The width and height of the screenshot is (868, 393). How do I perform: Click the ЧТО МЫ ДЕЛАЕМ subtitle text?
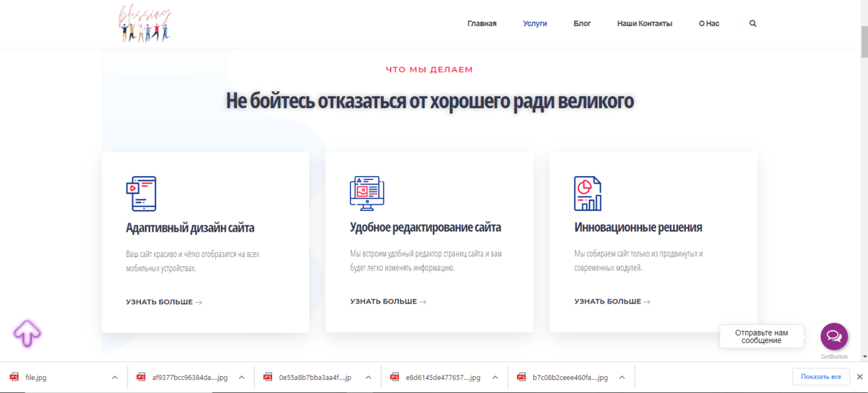[429, 69]
